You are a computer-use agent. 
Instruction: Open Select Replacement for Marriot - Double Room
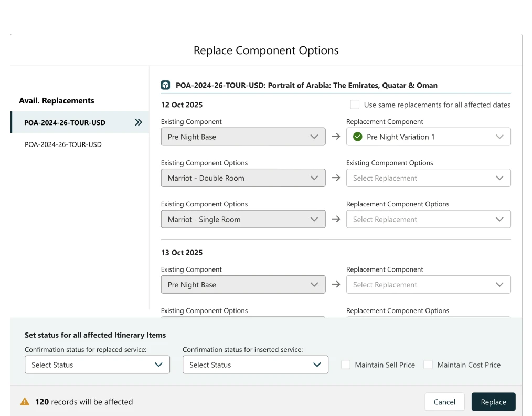click(428, 178)
